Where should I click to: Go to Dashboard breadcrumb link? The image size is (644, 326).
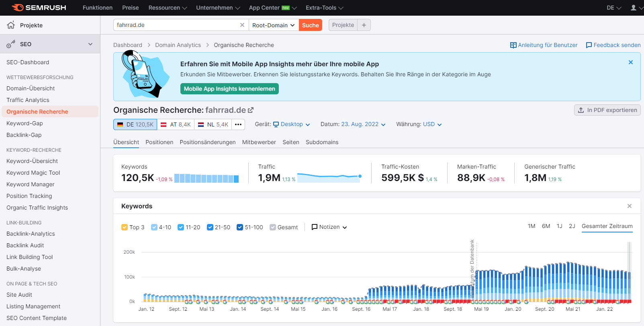point(128,45)
